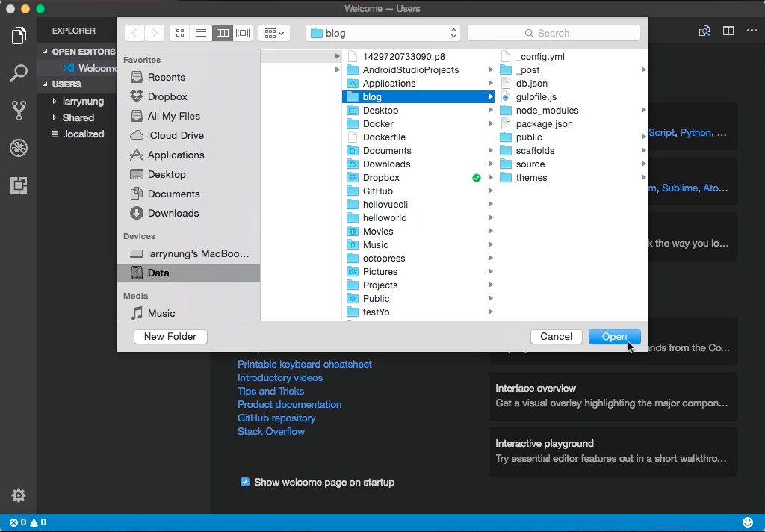The width and height of the screenshot is (765, 532).
Task: Open the Manage gear icon
Action: [x=19, y=495]
